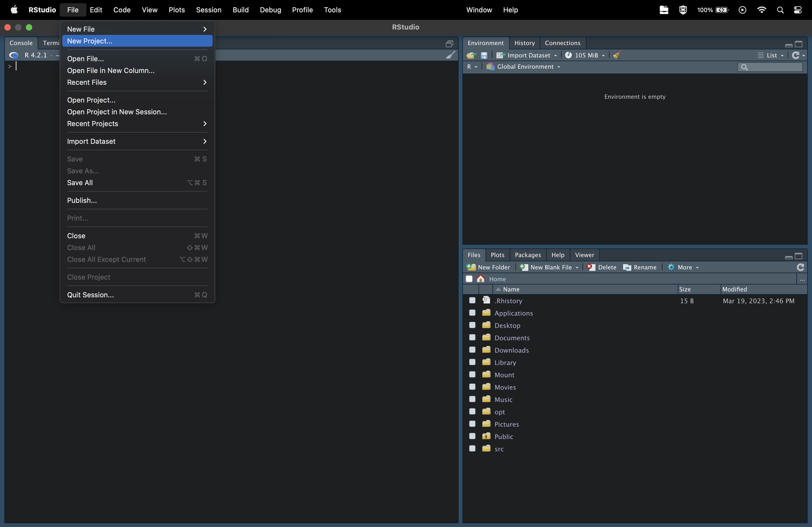
Task: Open the R language dropdown in Environment
Action: [473, 67]
